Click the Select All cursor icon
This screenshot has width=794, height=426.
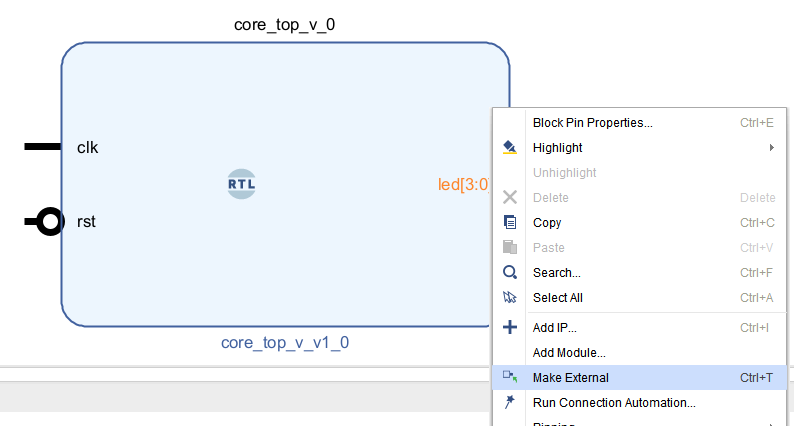tap(510, 298)
